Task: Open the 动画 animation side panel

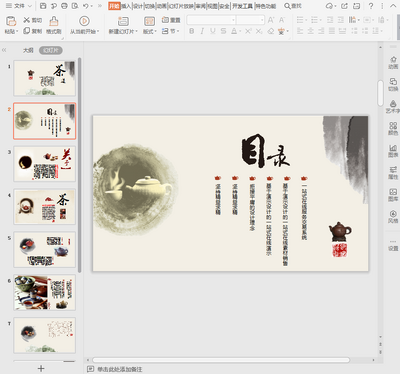Action: pos(393,62)
